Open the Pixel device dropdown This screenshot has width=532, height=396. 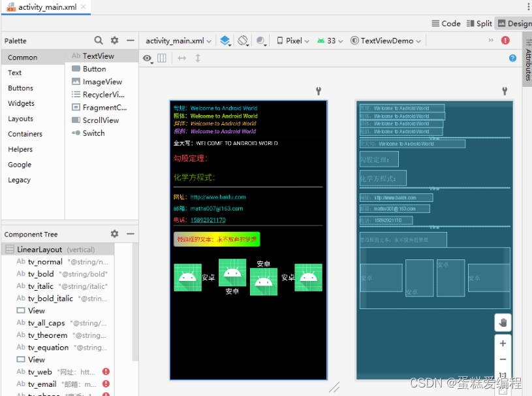(x=294, y=41)
